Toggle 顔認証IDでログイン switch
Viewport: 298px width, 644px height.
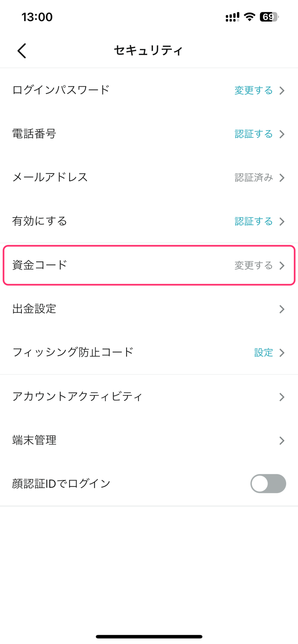(268, 483)
